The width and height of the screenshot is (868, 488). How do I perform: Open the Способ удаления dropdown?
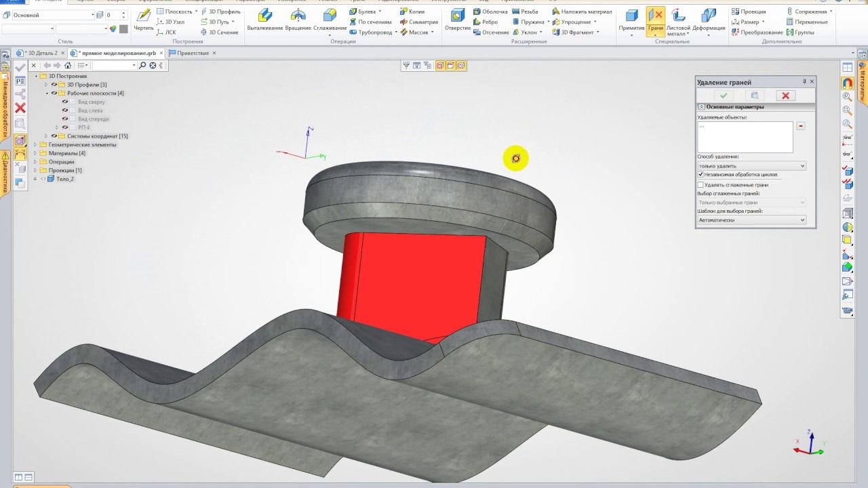pyautogui.click(x=751, y=166)
